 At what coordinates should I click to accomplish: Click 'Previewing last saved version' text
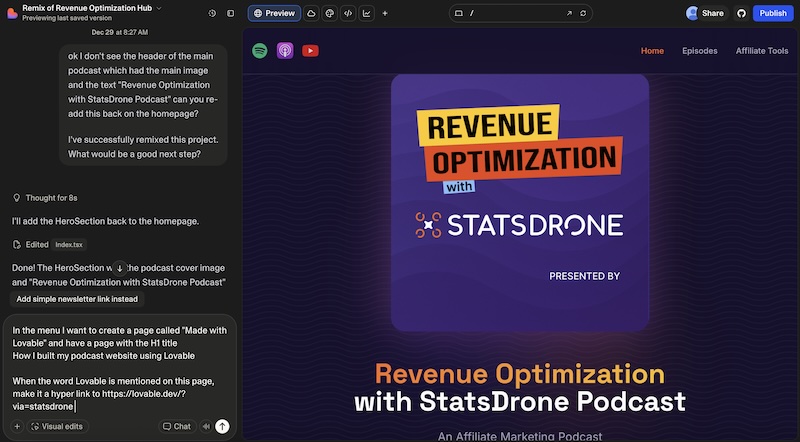click(x=67, y=18)
